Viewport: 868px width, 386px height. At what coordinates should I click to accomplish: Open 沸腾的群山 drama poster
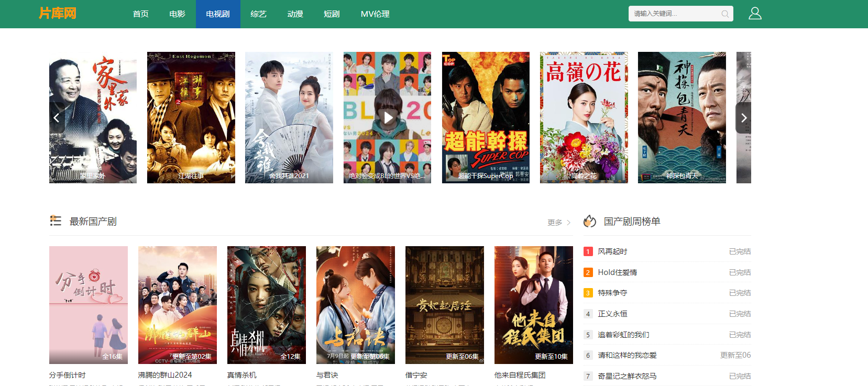[178, 305]
